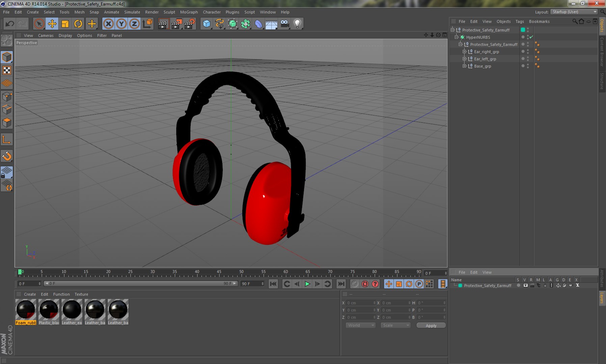Image resolution: width=606 pixels, height=364 pixels.
Task: Enable the Snap magnet icon
Action: [x=7, y=156]
